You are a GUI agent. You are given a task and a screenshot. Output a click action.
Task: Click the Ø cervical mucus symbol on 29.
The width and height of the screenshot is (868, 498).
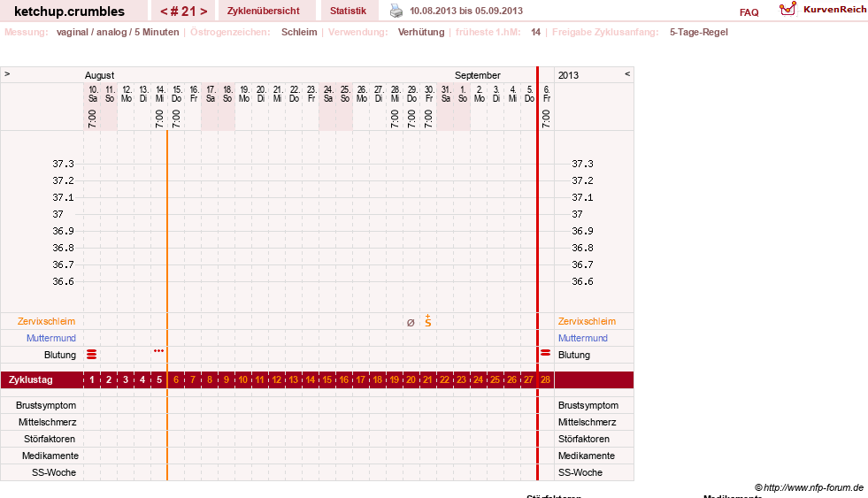[411, 323]
